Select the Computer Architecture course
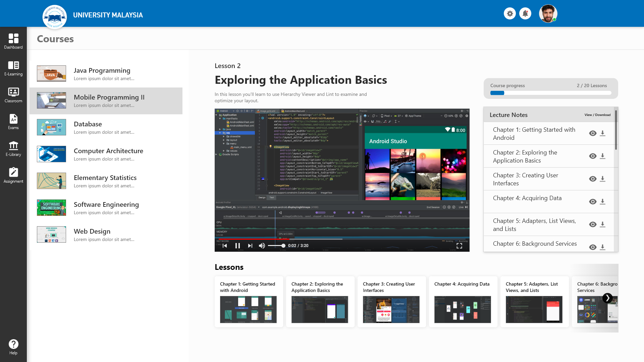 point(106,155)
